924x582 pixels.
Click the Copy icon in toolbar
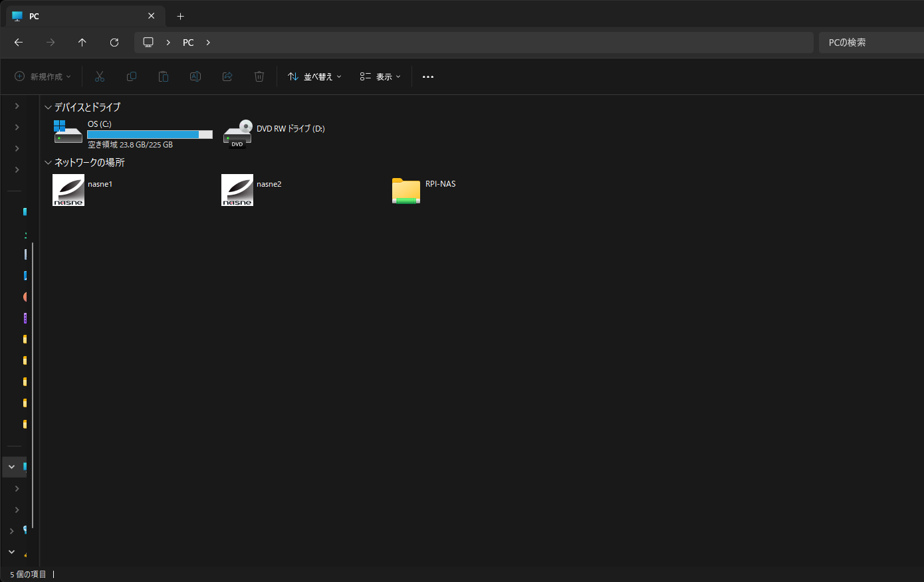pos(132,76)
